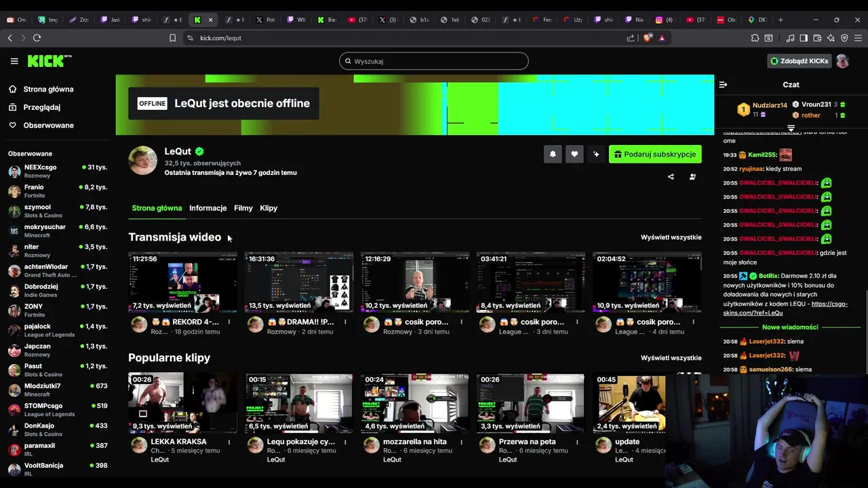Open the LEKKA KRAKSA clip thumbnail
The height and width of the screenshot is (488, 868).
point(183,403)
